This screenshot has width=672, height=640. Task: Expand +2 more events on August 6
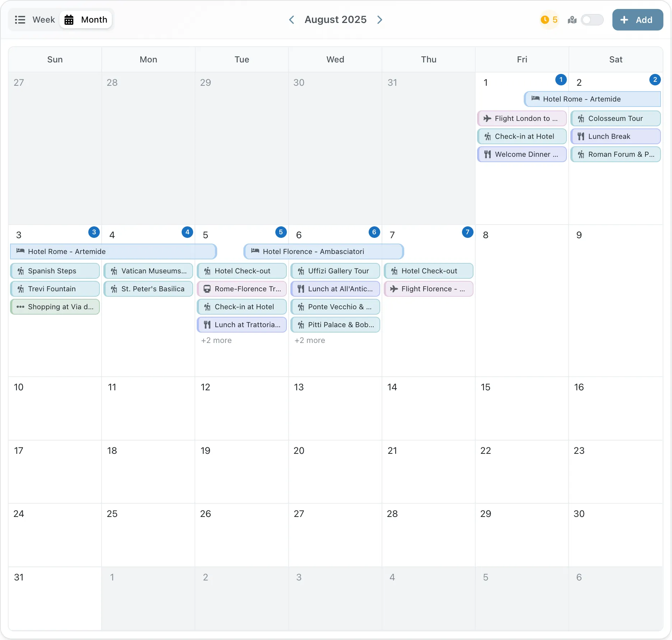coord(309,340)
